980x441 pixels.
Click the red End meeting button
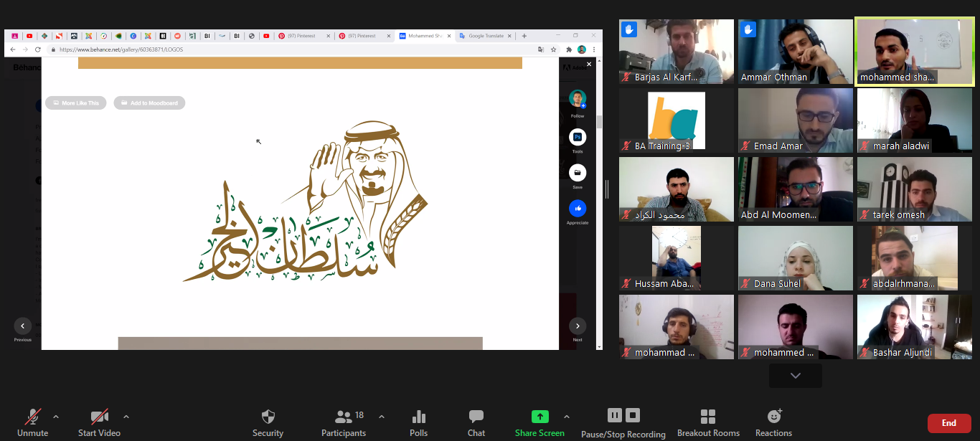(x=948, y=423)
